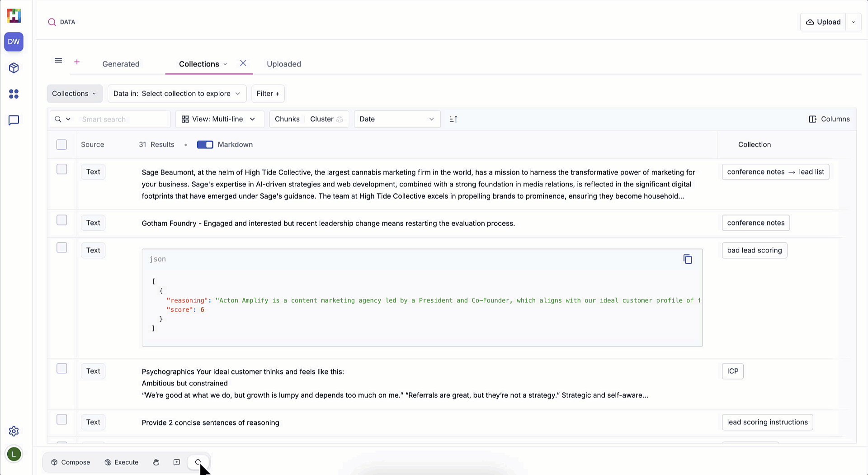Expand the Date sort dropdown

[x=396, y=119]
